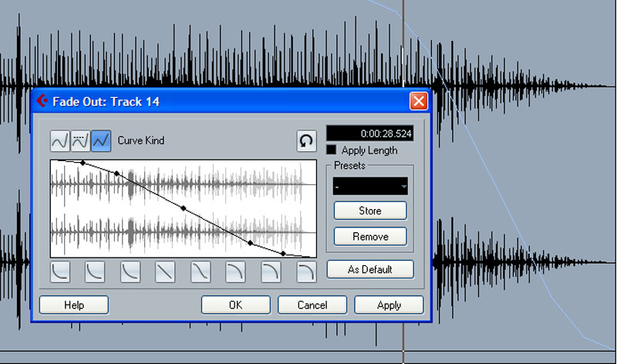Cancel the Fade Out dialog
This screenshot has width=617, height=364.
(x=312, y=305)
